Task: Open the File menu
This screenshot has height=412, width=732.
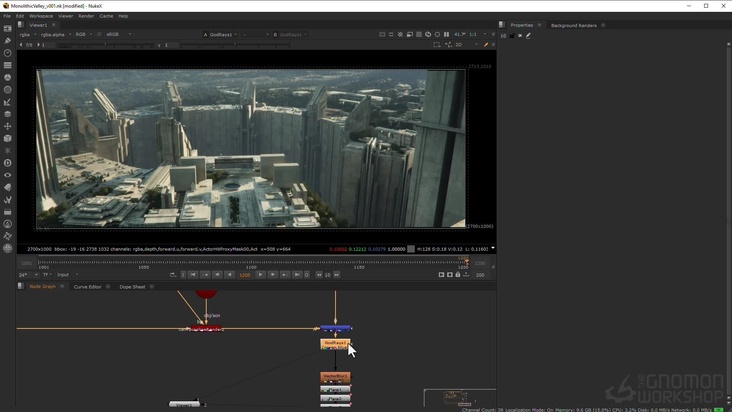Action: click(7, 16)
